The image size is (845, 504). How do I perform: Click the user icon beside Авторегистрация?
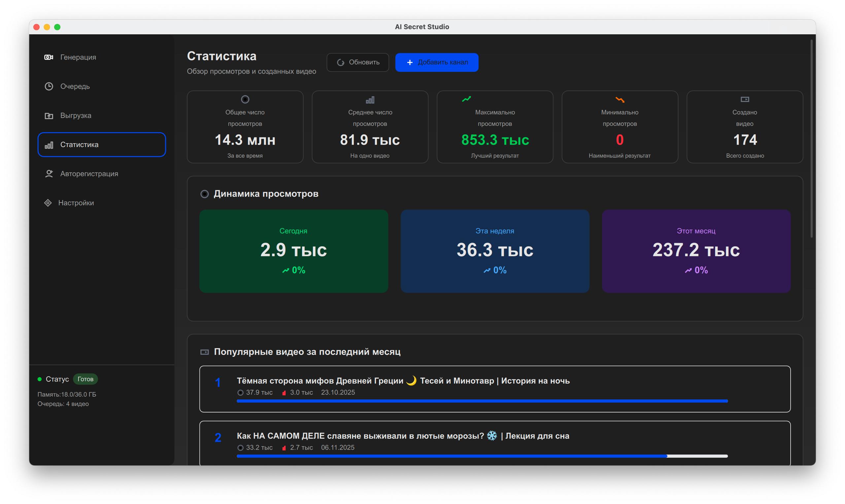tap(49, 174)
